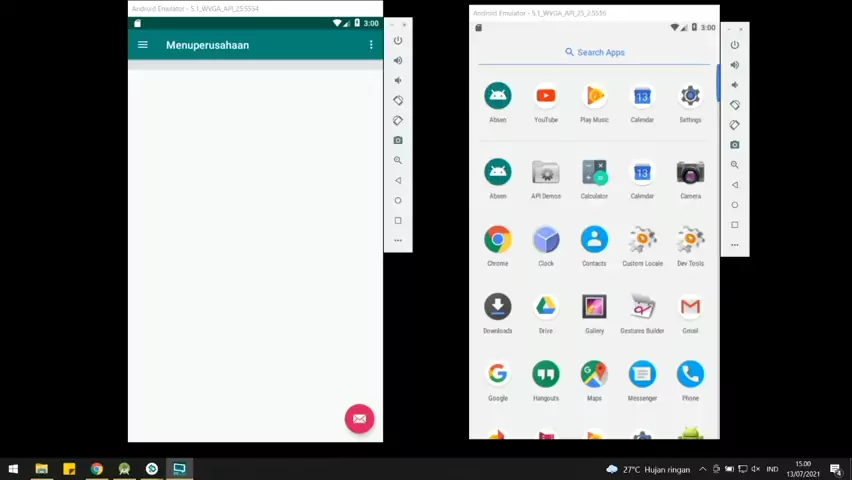
Task: Click the Search Apps field
Action: [594, 52]
